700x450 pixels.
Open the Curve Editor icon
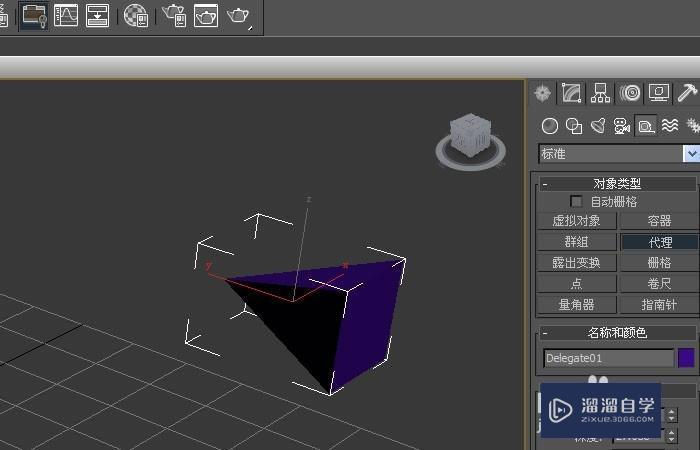point(66,15)
